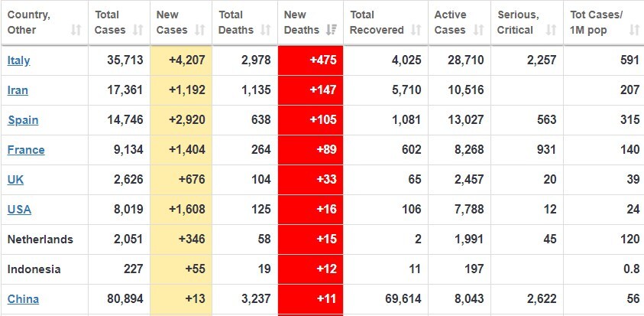The width and height of the screenshot is (644, 316).
Task: Click sort arrows icon beside Total Cases
Action: point(138,30)
